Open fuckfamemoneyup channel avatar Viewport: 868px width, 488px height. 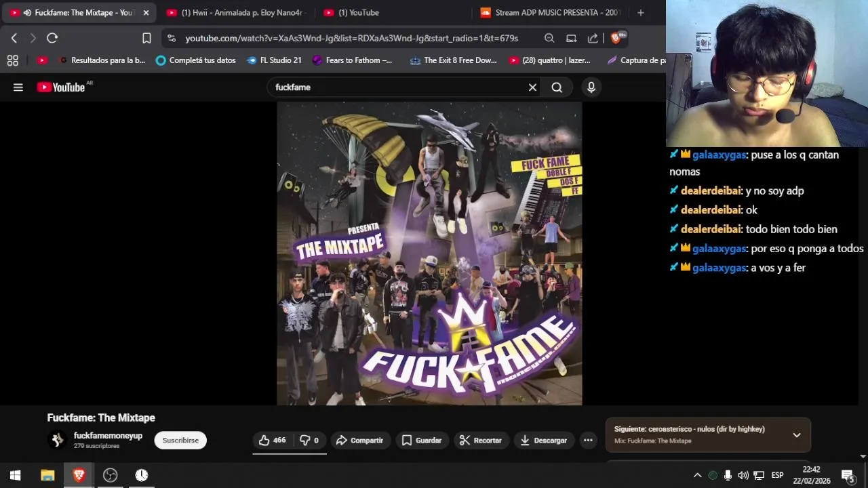58,440
